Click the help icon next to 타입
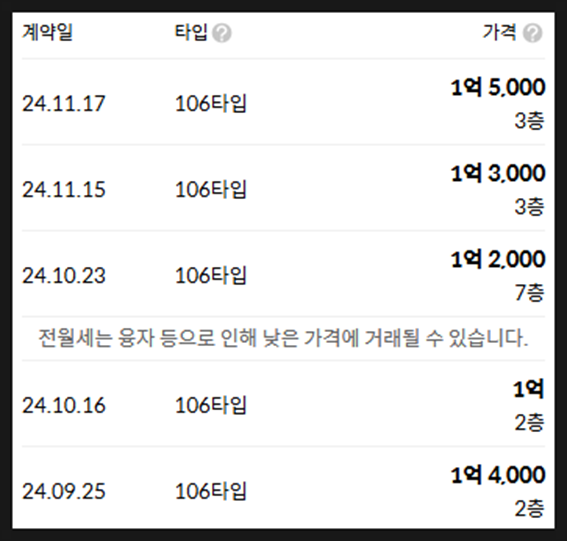 coord(222,33)
